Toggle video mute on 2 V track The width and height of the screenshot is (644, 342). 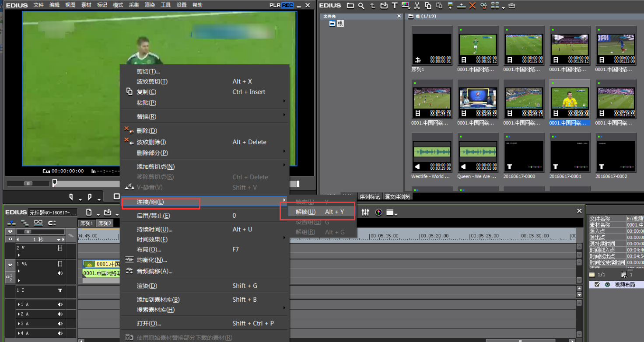60,248
